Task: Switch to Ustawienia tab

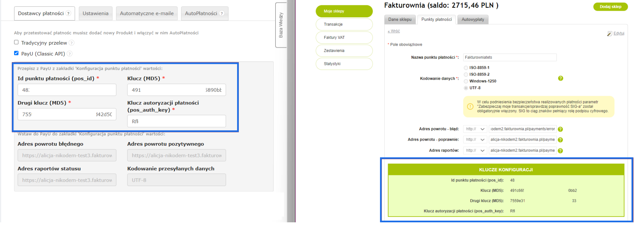Action: click(x=96, y=13)
